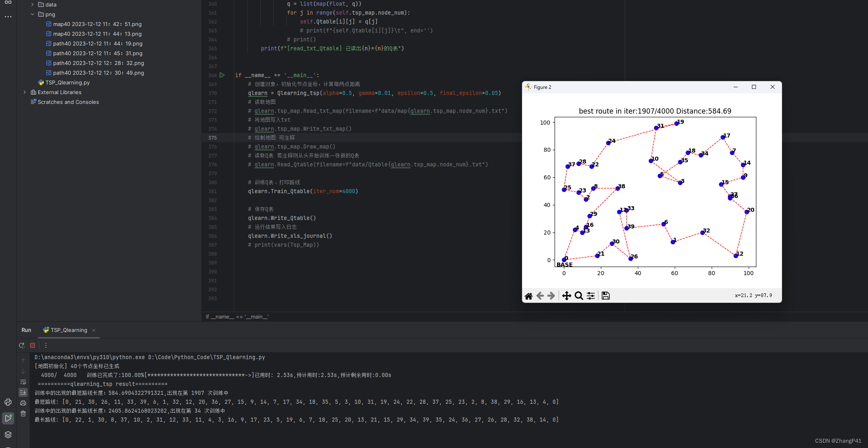Toggle scroll to end of console output
868x448 pixels.
tap(23, 392)
